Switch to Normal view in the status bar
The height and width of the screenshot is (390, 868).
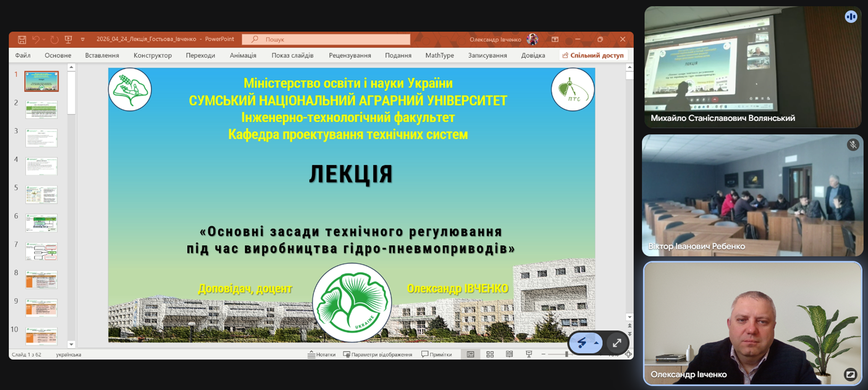coord(470,355)
